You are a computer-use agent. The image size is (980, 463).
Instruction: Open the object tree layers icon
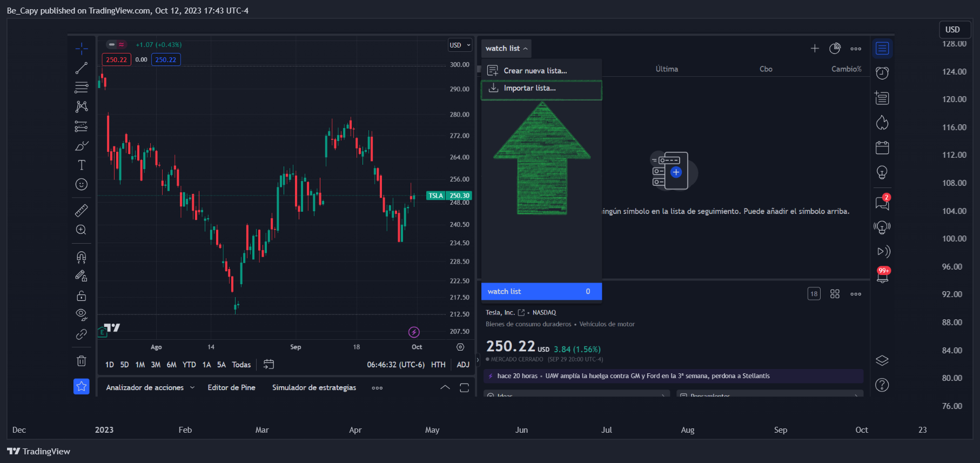[x=882, y=360]
